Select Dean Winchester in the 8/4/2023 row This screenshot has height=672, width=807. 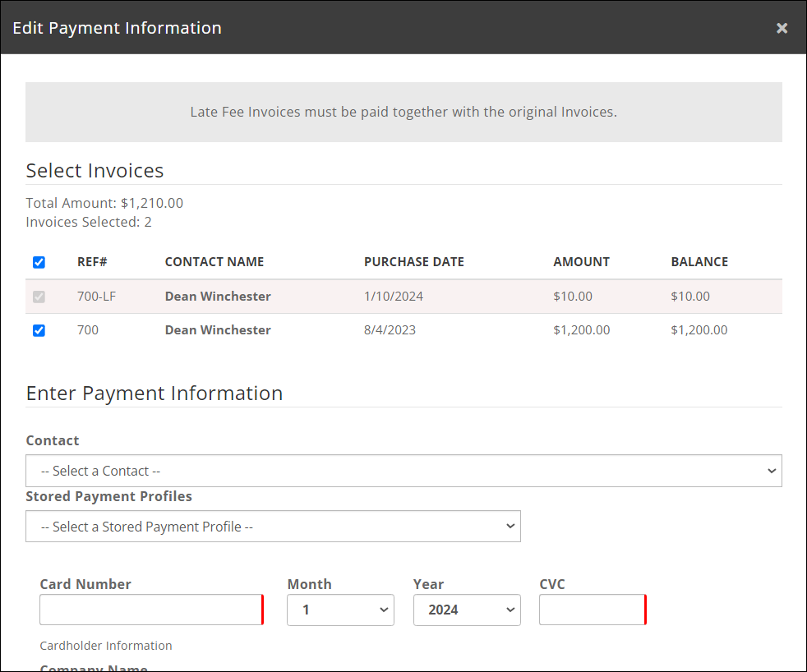218,330
